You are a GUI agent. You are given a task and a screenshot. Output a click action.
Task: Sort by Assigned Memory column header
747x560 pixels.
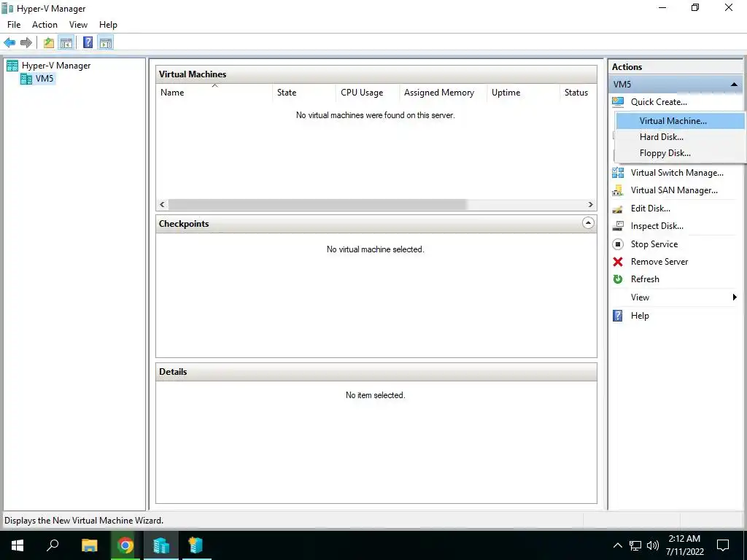tap(443, 93)
